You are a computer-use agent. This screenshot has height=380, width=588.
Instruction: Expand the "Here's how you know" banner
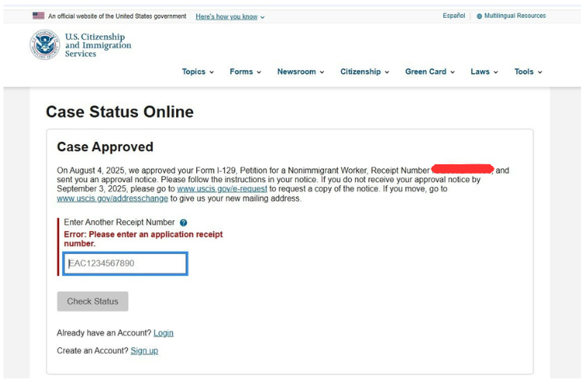click(230, 16)
